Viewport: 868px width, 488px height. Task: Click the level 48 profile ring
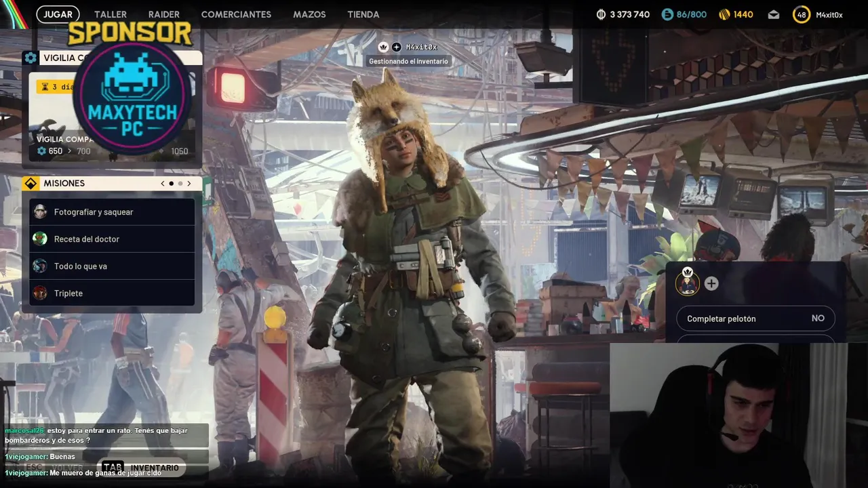tap(802, 14)
